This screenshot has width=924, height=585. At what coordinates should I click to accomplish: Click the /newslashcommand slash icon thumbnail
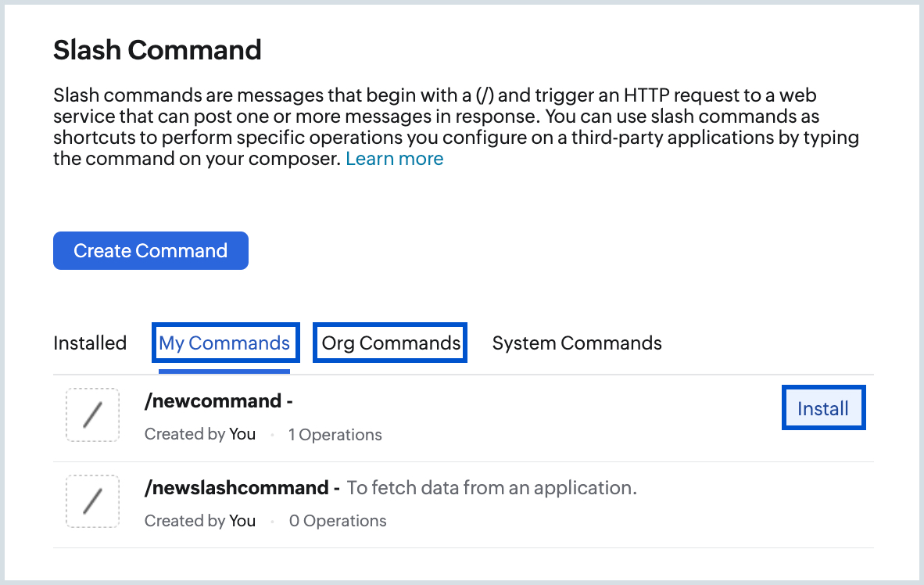tap(92, 501)
